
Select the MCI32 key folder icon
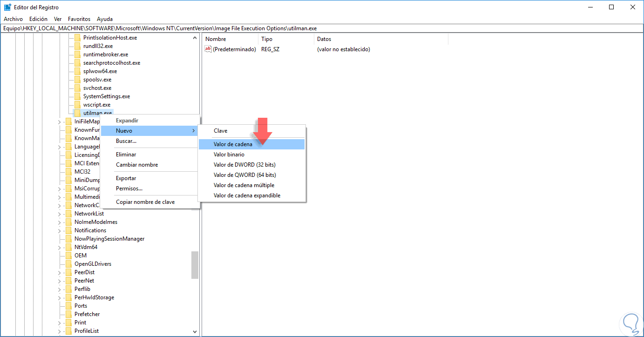[x=69, y=172]
